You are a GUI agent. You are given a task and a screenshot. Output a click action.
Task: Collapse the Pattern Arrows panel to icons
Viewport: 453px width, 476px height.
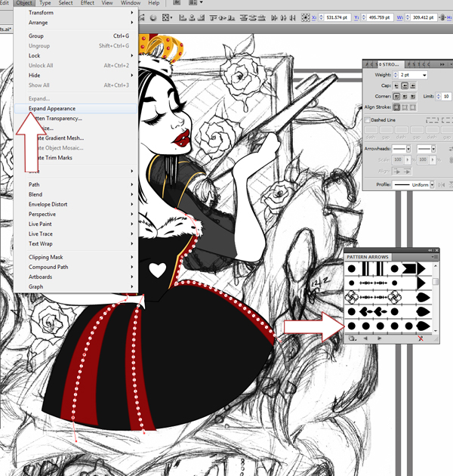[430, 250]
